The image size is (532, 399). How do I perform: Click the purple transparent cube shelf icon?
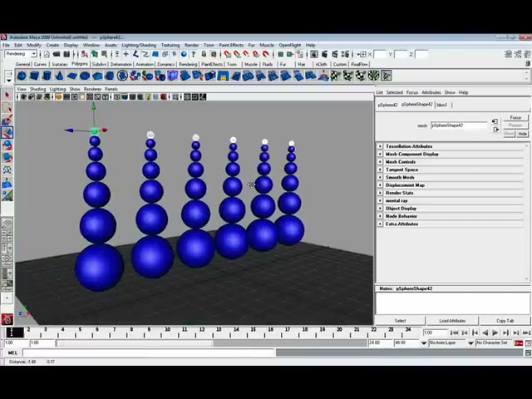point(172,76)
